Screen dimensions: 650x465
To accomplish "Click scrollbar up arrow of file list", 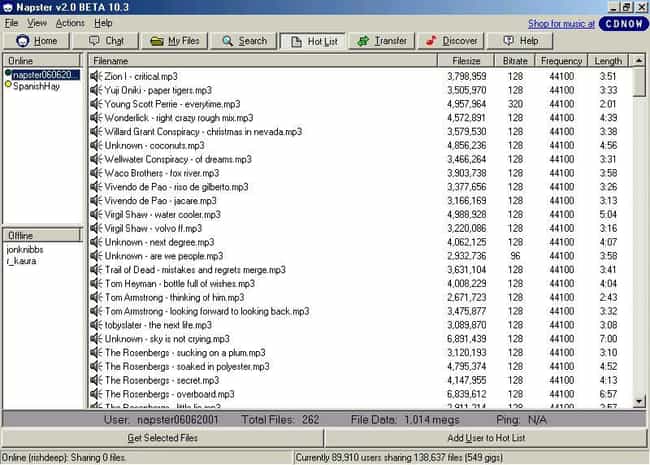I will pyautogui.click(x=639, y=61).
